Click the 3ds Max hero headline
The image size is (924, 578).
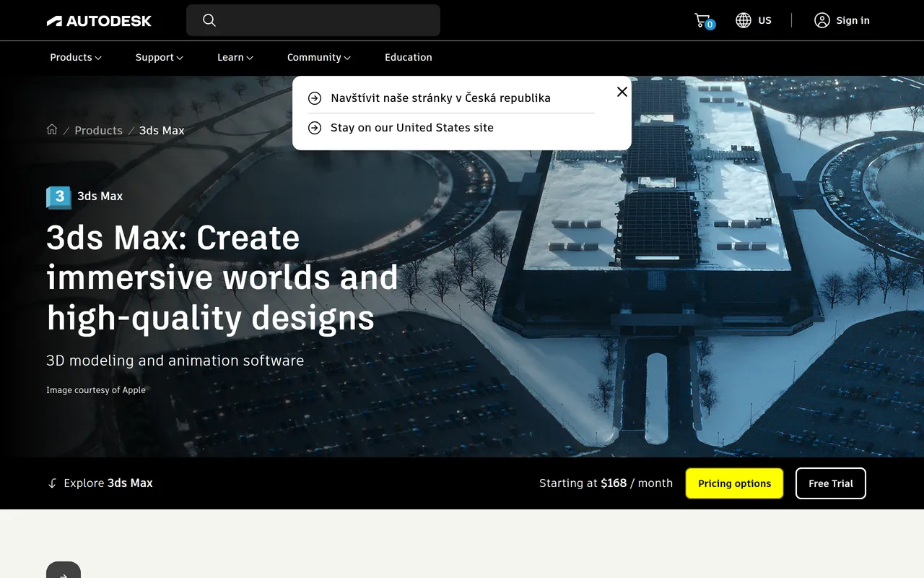[x=222, y=278]
